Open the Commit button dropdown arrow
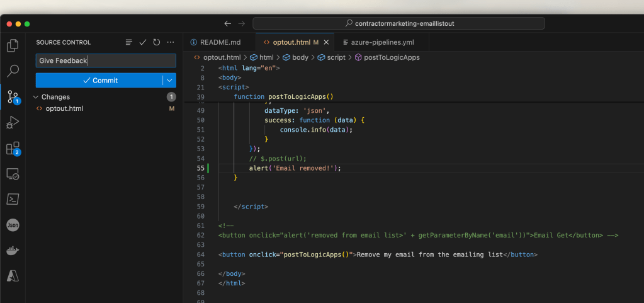 point(169,81)
